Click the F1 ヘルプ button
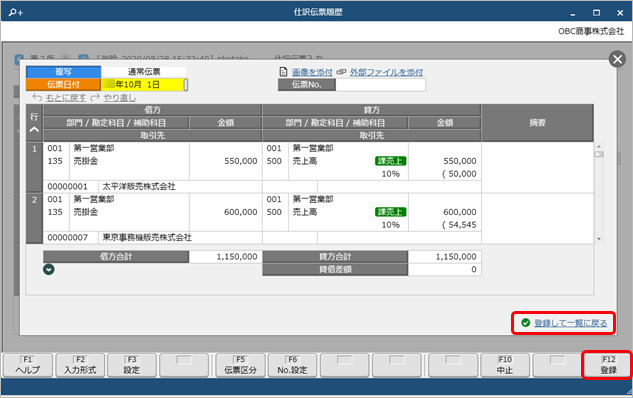Viewport: 633px width, 398px height. click(28, 365)
